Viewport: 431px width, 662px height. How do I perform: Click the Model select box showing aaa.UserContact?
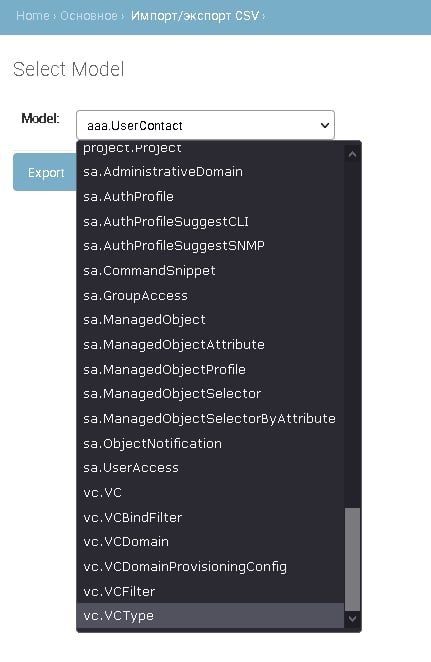point(205,125)
